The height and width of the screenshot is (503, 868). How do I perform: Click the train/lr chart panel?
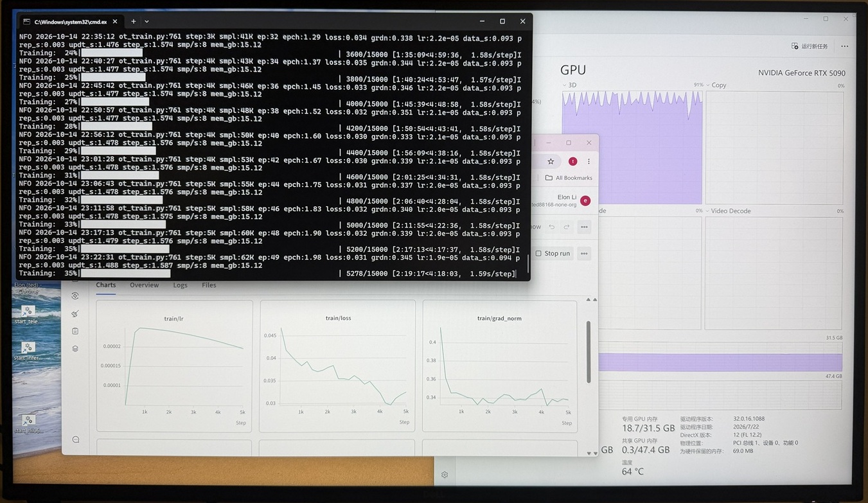(174, 366)
